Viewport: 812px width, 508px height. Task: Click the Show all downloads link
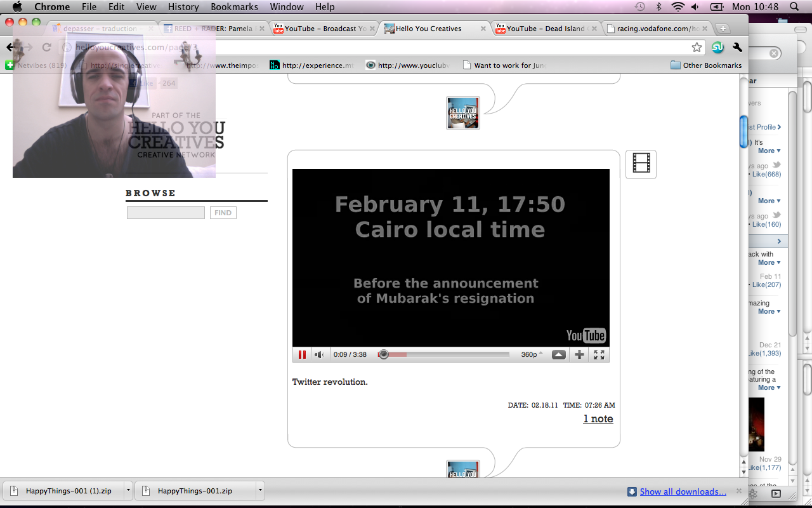(683, 491)
